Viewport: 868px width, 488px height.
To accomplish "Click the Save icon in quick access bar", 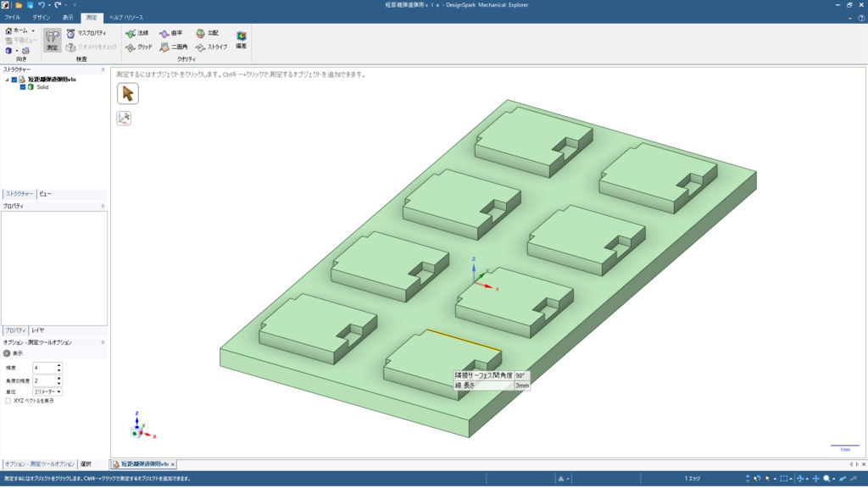I will [30, 5].
